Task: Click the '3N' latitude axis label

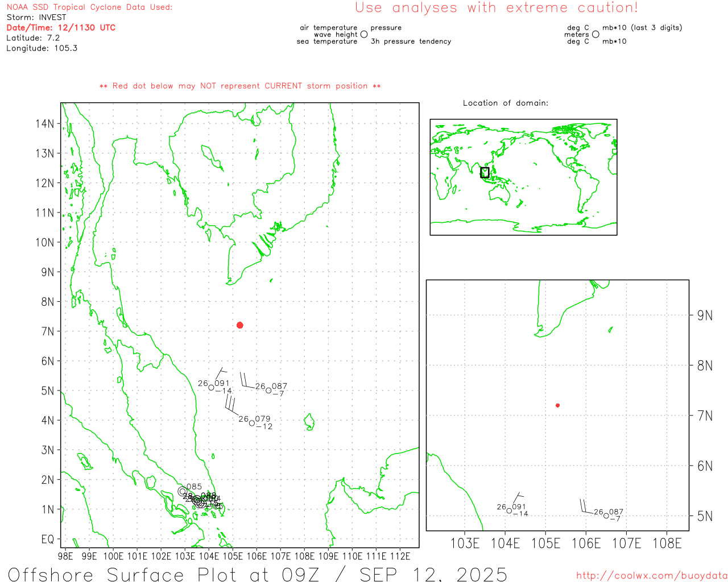Action: 48,450
